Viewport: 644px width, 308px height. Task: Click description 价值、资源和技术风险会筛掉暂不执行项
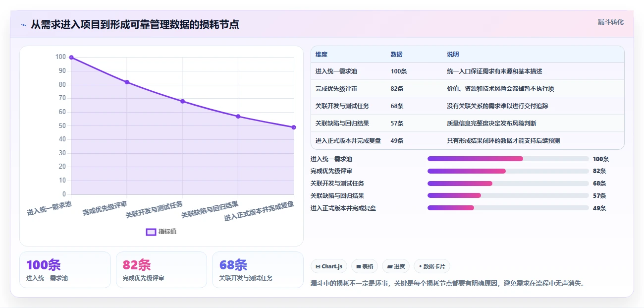click(x=500, y=89)
